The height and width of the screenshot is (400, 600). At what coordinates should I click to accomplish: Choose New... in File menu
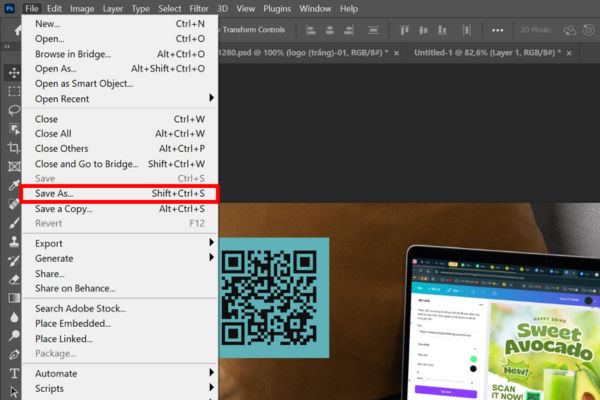[x=120, y=24]
